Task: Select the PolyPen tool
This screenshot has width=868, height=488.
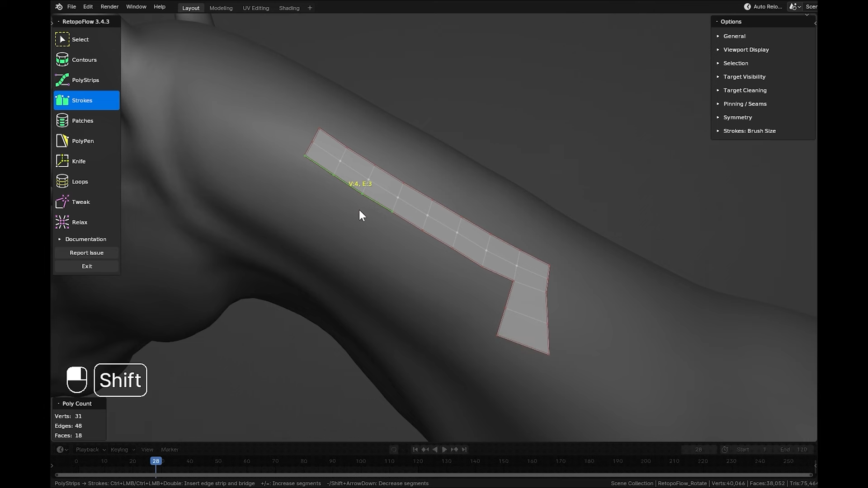Action: click(x=84, y=141)
